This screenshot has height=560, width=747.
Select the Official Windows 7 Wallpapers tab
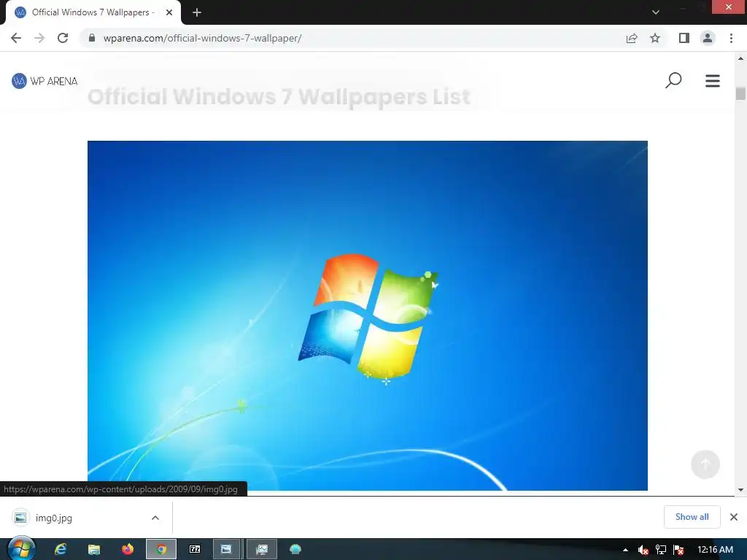coord(93,12)
